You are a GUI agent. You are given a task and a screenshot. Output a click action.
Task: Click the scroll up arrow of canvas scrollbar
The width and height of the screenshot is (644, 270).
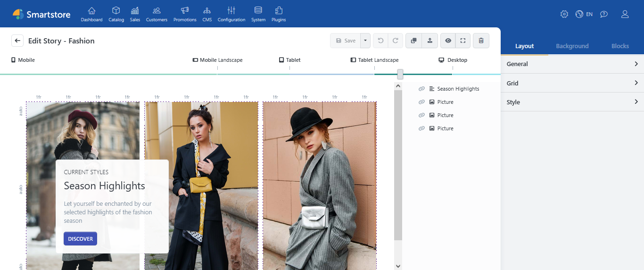point(398,86)
